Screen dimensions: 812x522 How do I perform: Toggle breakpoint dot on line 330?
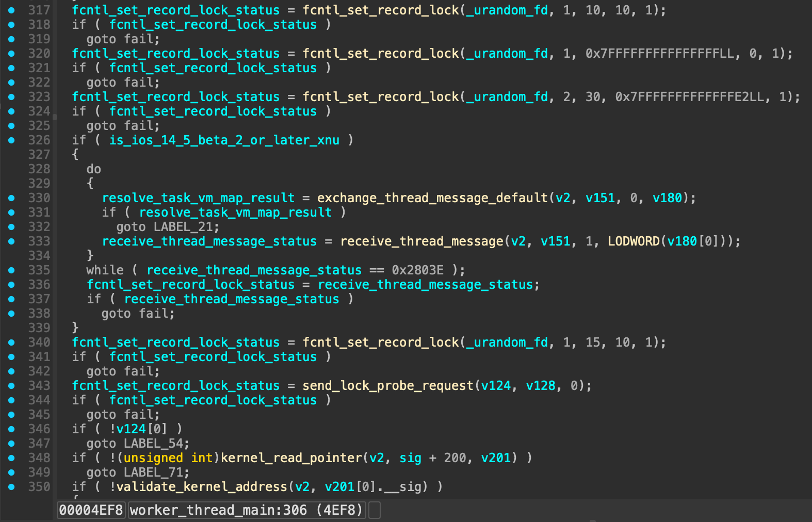click(11, 198)
